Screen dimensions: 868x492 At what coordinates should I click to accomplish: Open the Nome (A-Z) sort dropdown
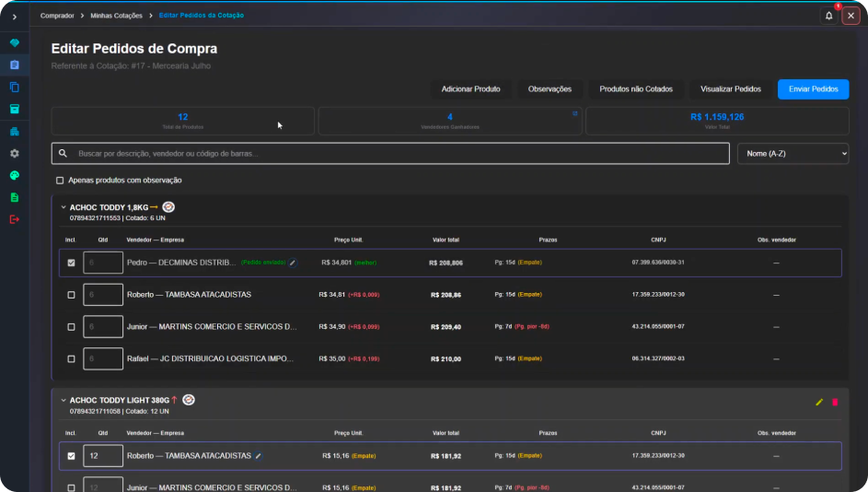pos(793,154)
